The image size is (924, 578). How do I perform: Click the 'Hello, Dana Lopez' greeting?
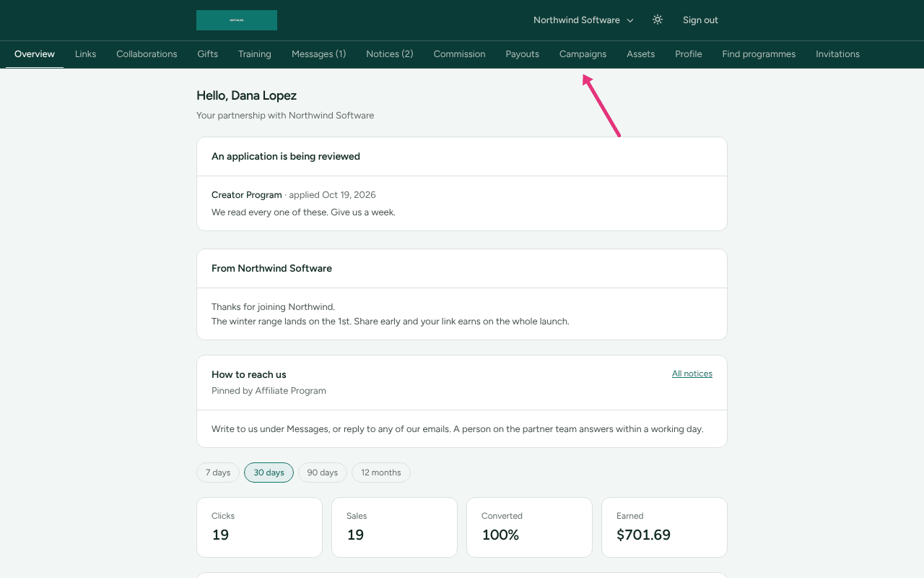[x=247, y=95]
